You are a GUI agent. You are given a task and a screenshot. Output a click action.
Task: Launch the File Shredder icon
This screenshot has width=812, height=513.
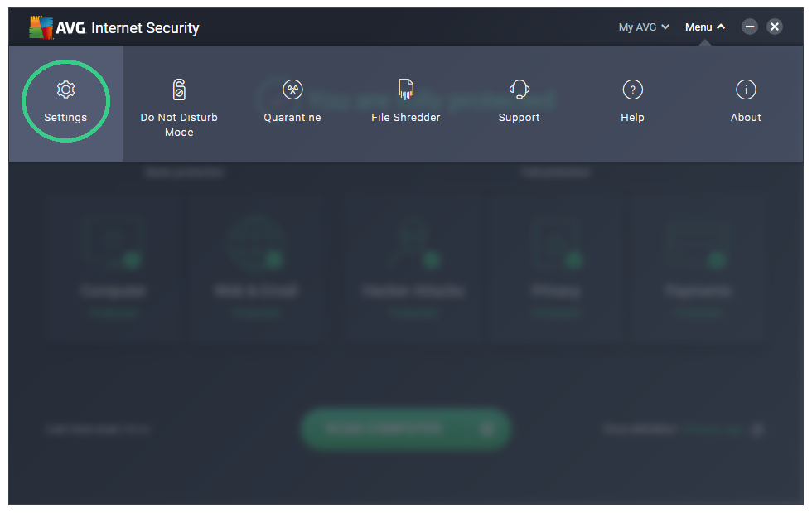click(406, 90)
